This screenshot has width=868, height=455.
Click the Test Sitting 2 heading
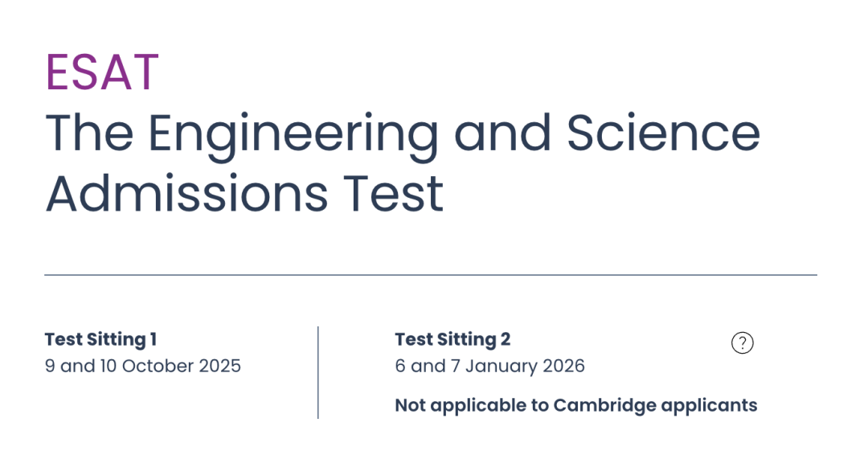click(x=452, y=339)
